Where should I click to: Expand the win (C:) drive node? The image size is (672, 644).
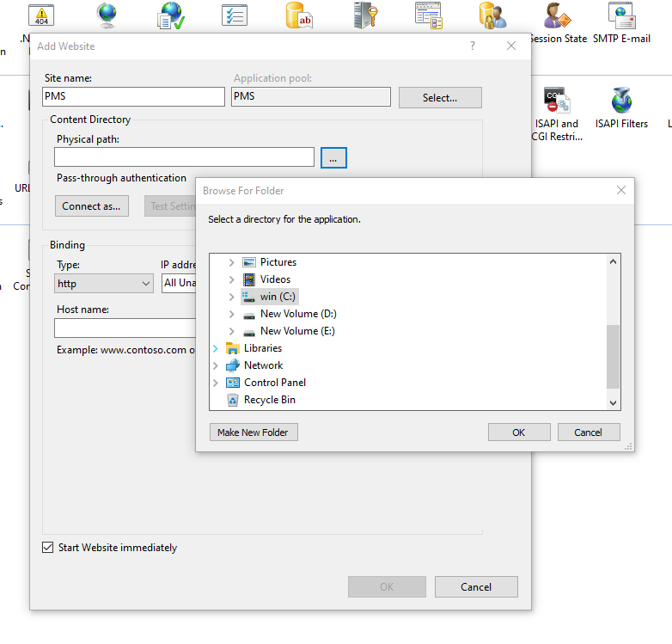231,297
